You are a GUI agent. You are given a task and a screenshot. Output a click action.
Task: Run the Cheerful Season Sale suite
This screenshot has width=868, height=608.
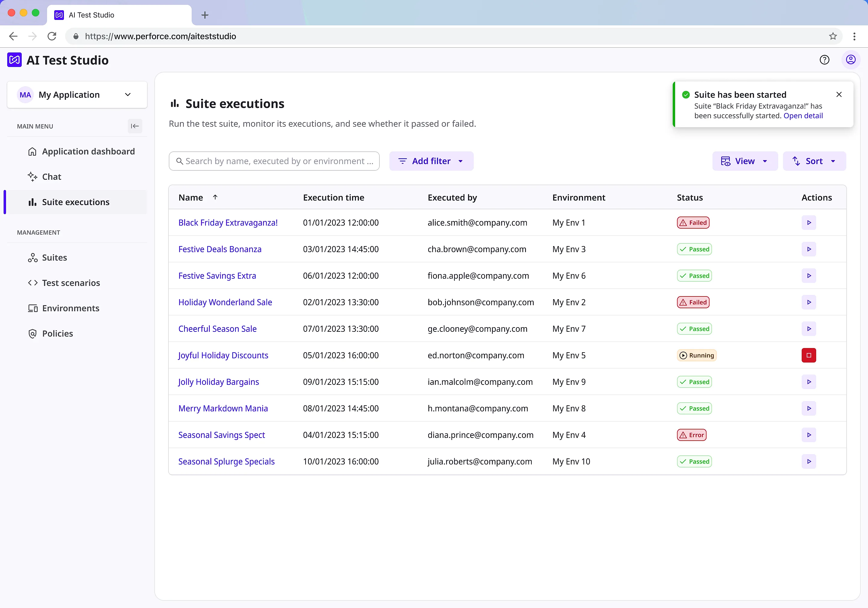(809, 328)
